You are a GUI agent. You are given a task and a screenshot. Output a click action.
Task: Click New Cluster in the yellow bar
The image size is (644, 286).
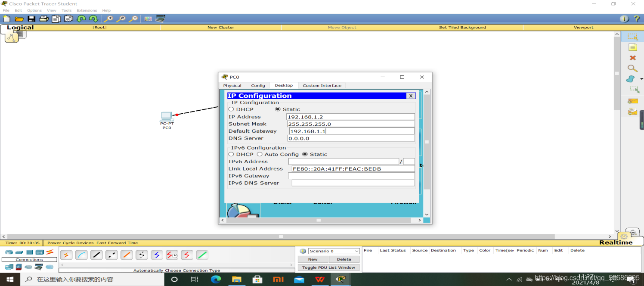(221, 27)
